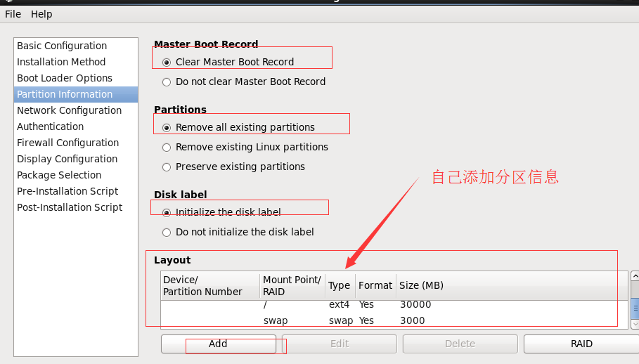639x364 pixels.
Task: Open the File menu
Action: coord(13,14)
